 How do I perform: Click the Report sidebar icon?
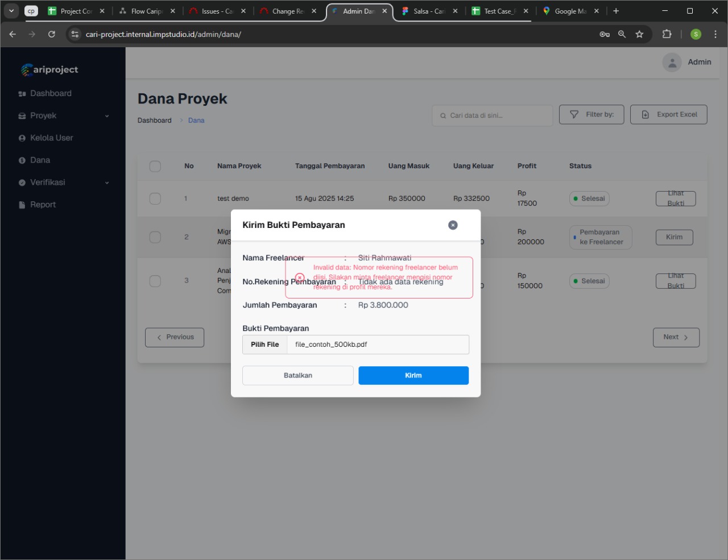[x=22, y=205]
